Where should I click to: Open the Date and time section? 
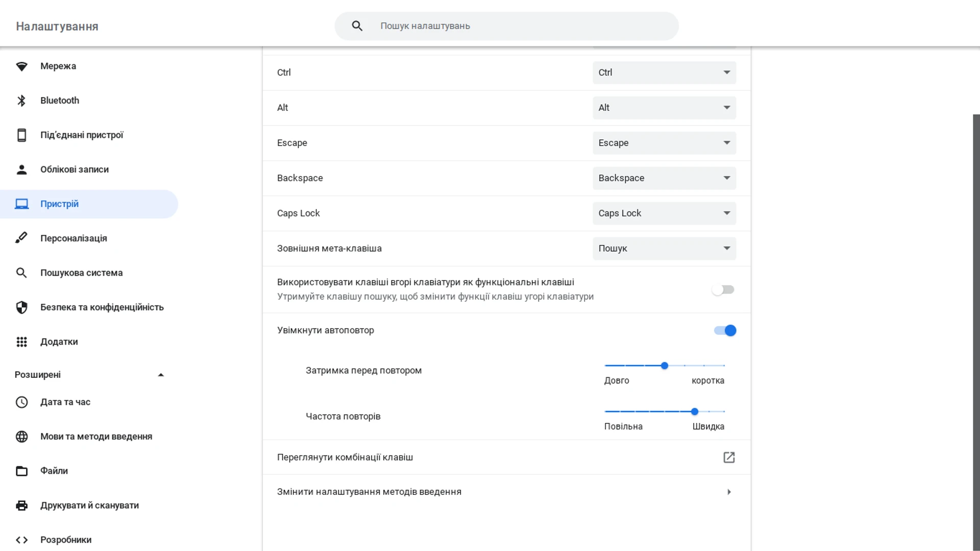click(x=65, y=402)
